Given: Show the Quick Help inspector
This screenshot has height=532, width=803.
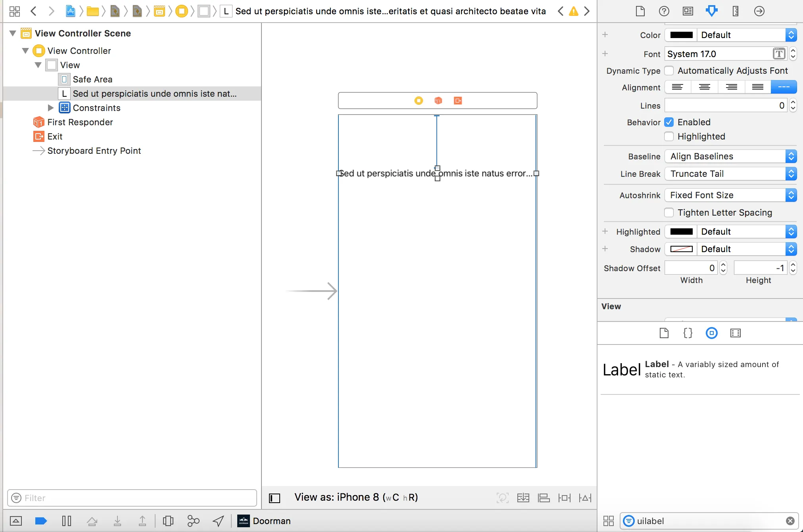Looking at the screenshot, I should (664, 11).
